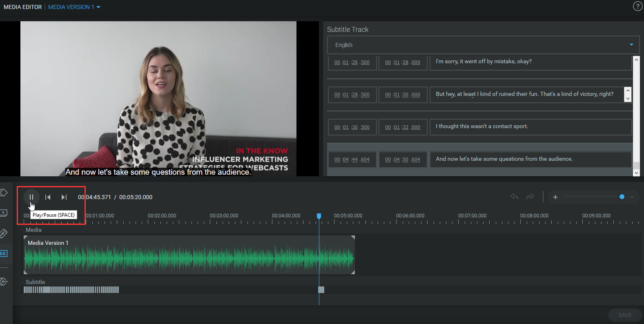Click the 00:04:00.000 ruler label
Image resolution: width=644 pixels, height=324 pixels.
[286, 216]
